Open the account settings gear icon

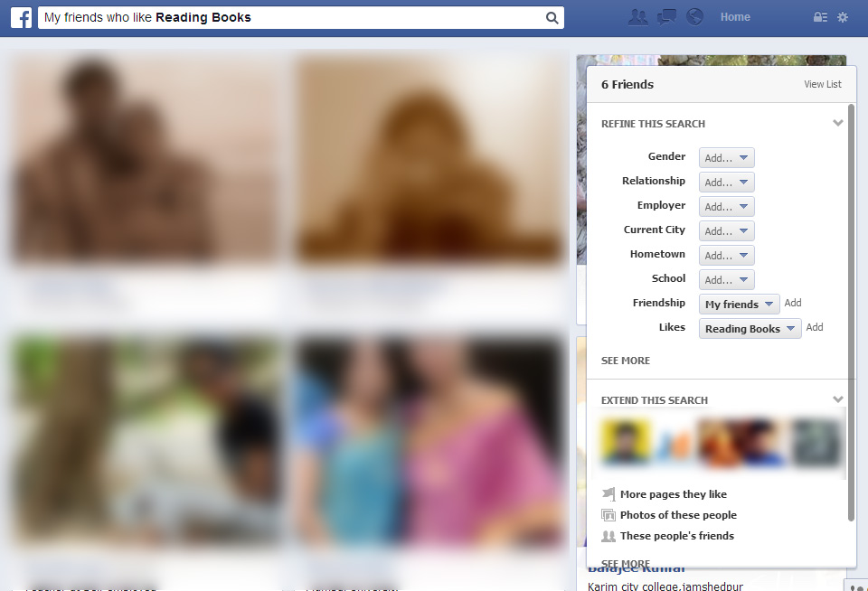point(843,17)
